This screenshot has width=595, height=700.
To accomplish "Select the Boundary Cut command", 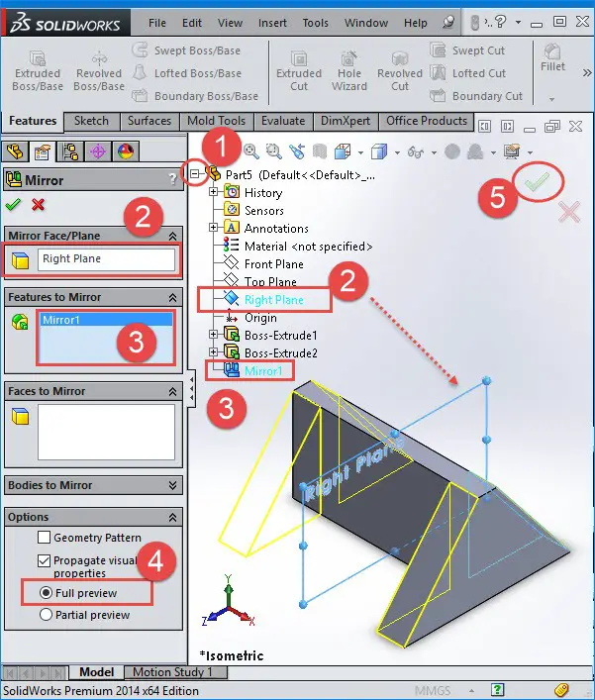I will tap(476, 95).
